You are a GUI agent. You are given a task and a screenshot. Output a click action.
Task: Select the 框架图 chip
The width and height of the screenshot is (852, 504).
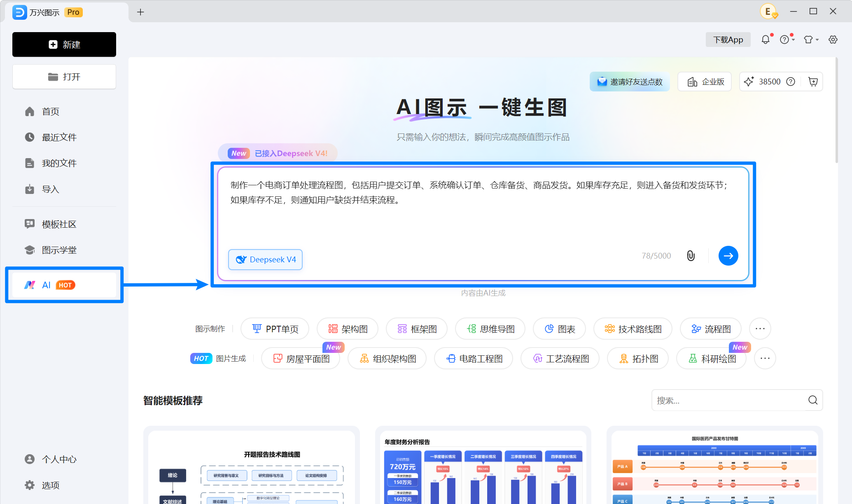point(417,329)
